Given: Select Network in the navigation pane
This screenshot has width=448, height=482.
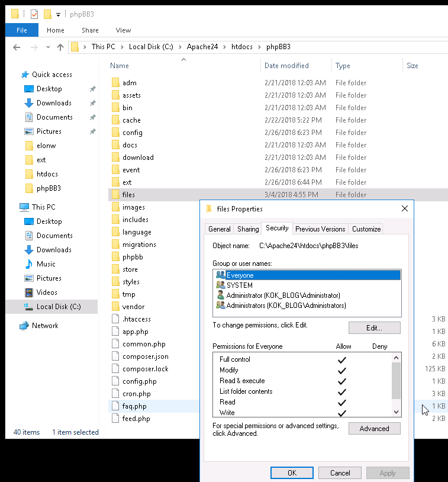Looking at the screenshot, I should pos(45,326).
